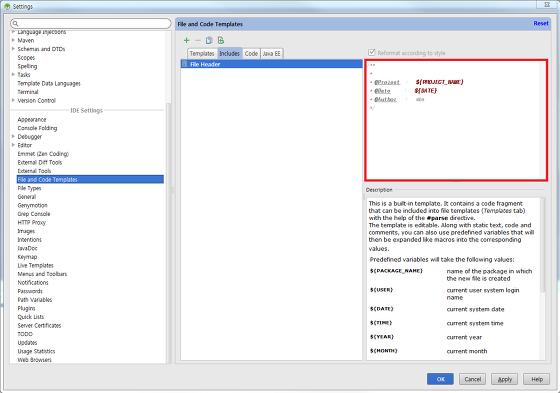
Task: Select Terminal in settings tree
Action: (x=28, y=92)
